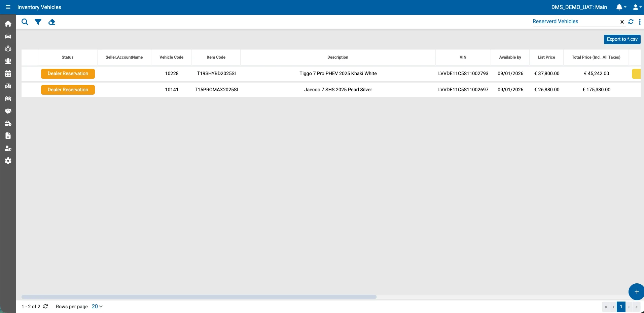This screenshot has height=313, width=644.
Task: Open the filter funnel icon
Action: [38, 22]
